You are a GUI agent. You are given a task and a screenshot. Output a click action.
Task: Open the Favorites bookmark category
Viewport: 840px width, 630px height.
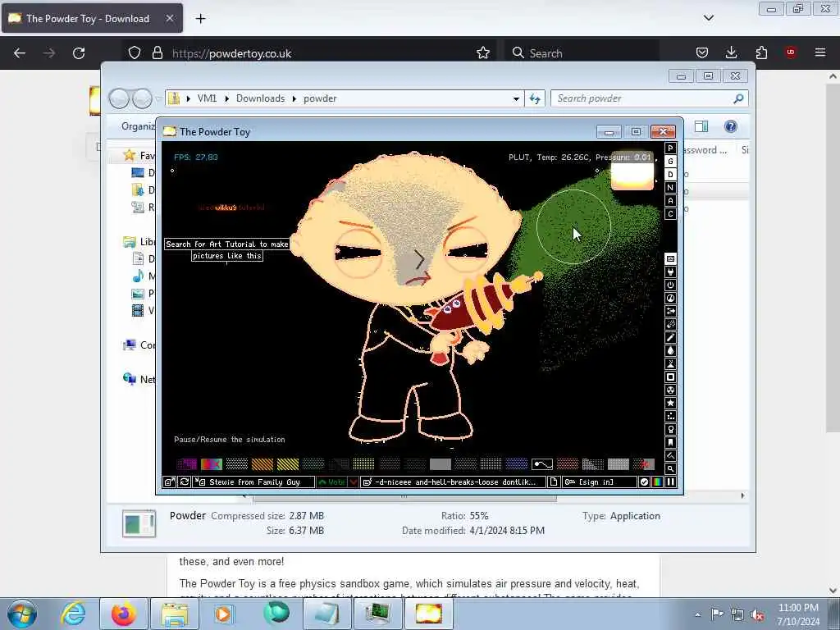[x=670, y=442]
